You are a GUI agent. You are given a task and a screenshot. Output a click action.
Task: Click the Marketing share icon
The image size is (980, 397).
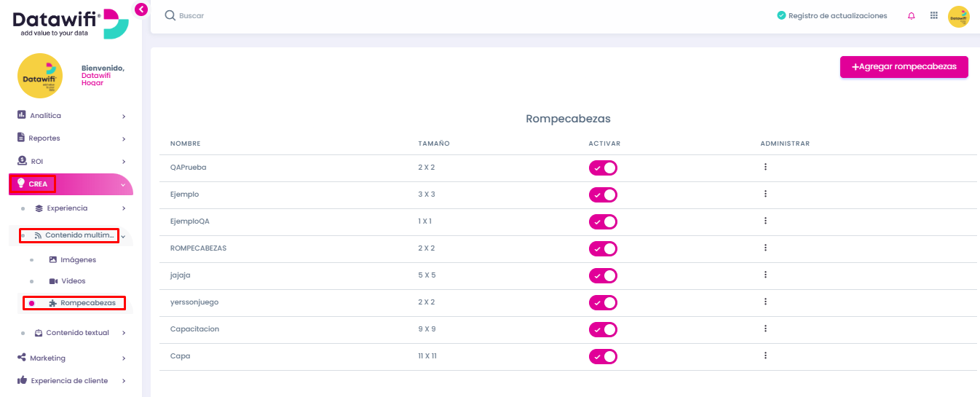(x=22, y=358)
